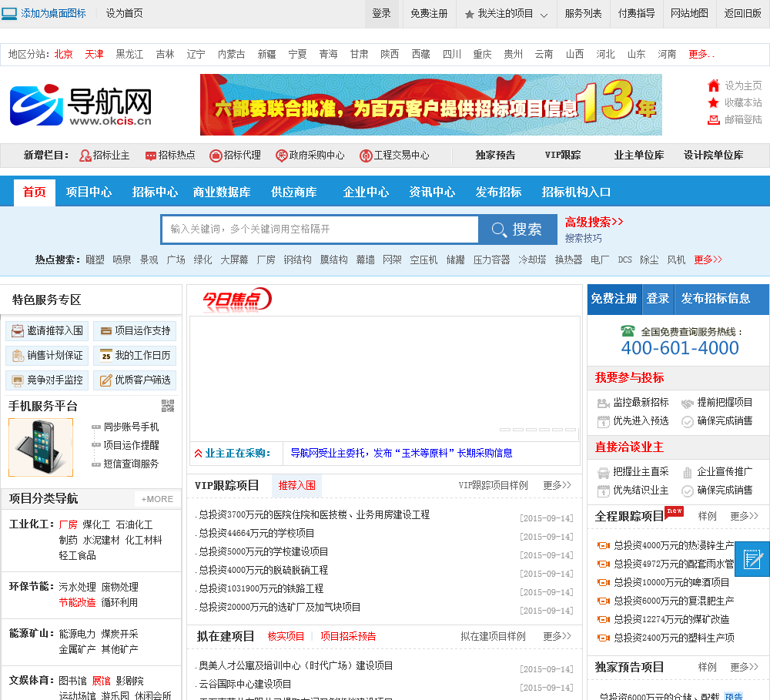770x700 pixels.
Task: Open the 招标中心 navigation tab
Action: 156,192
